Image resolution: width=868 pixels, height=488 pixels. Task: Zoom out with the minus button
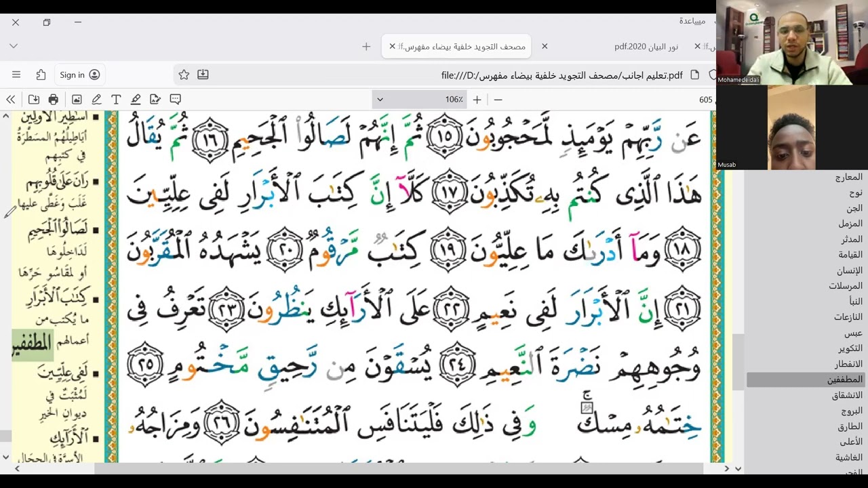tap(498, 100)
